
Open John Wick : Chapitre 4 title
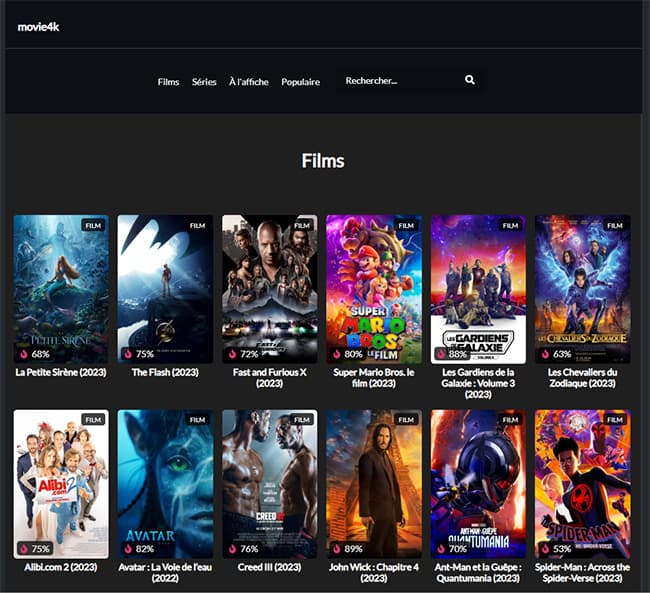374,573
